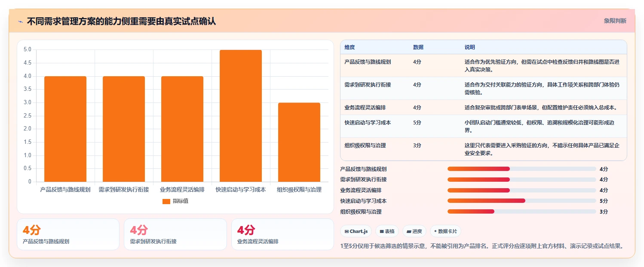The image size is (644, 267).
Task: Click the table description starting 适合作为优先验证方向
Action: (x=542, y=65)
